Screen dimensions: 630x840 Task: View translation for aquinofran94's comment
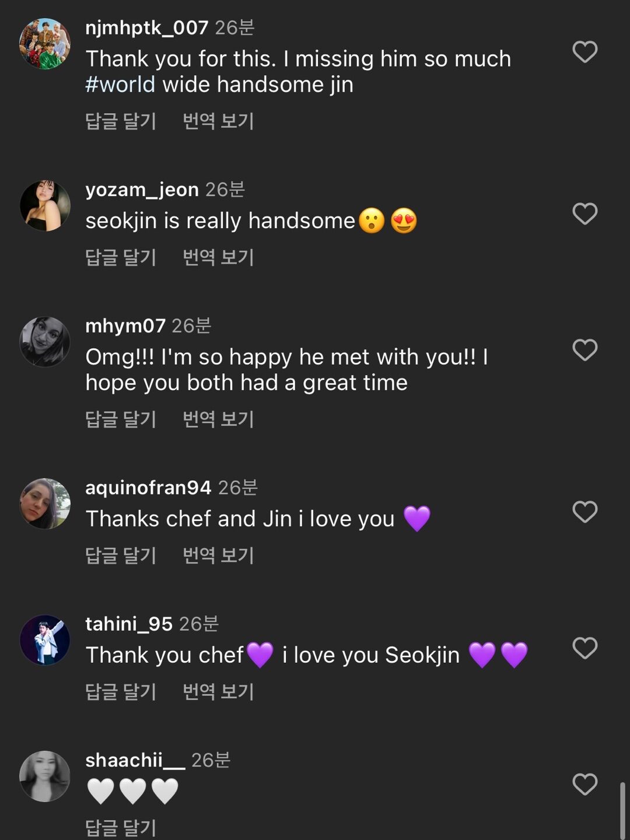218,555
